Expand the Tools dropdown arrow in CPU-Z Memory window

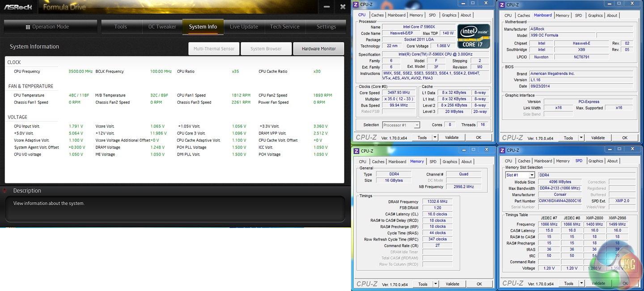[436, 284]
